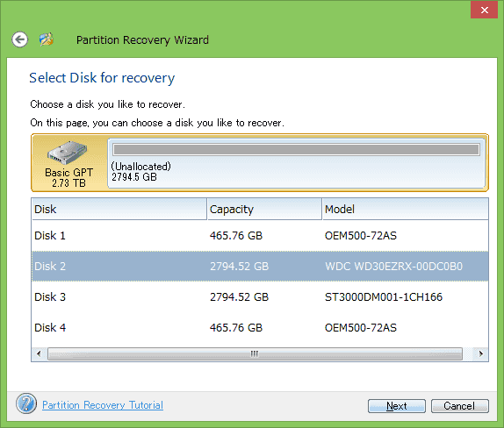Click the Next button

tap(397, 406)
